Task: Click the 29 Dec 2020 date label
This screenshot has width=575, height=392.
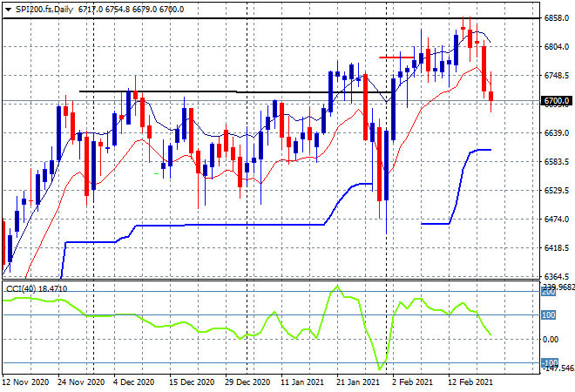Action: (248, 382)
